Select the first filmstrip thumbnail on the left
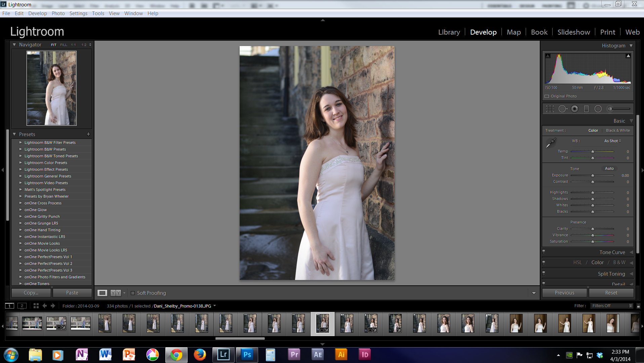Viewport: 644px width, 363px height. (x=12, y=324)
